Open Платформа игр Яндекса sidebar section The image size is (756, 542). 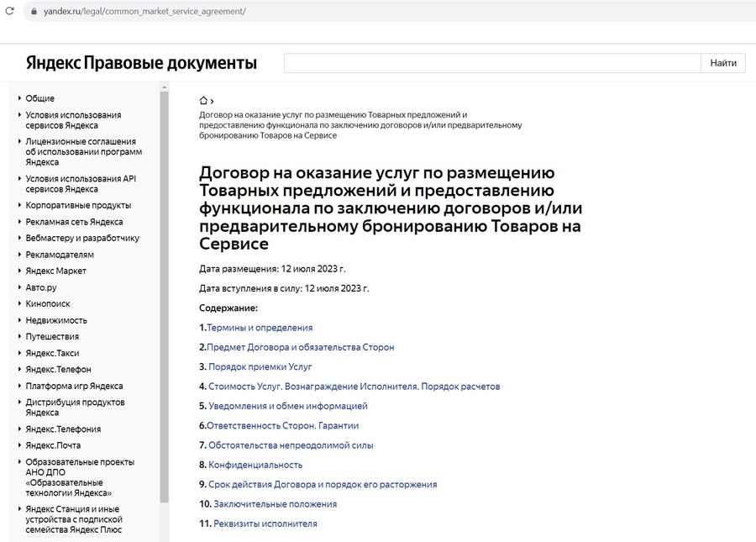point(74,386)
